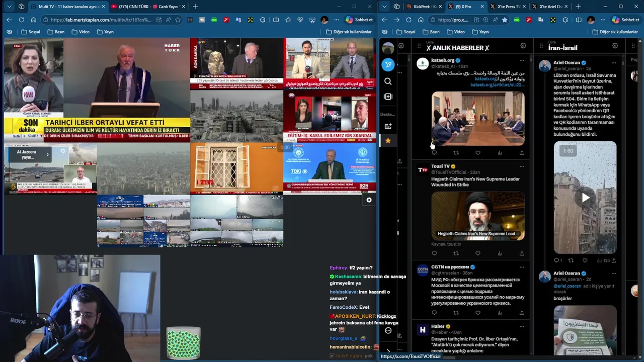Open Basın bookmarks folder in X Pro window
Image resolution: width=644 pixels, height=362 pixels.
431,32
